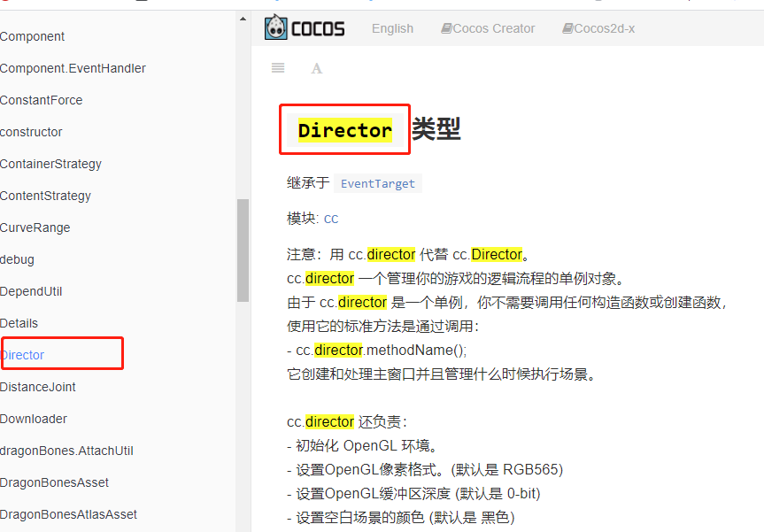This screenshot has height=532, width=764.
Task: Switch language to English
Action: tap(392, 28)
